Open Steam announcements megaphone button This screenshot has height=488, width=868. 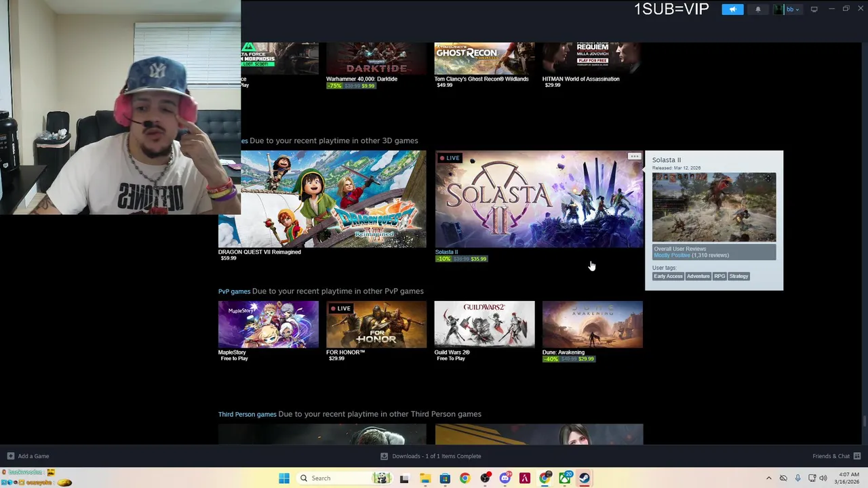[732, 9]
